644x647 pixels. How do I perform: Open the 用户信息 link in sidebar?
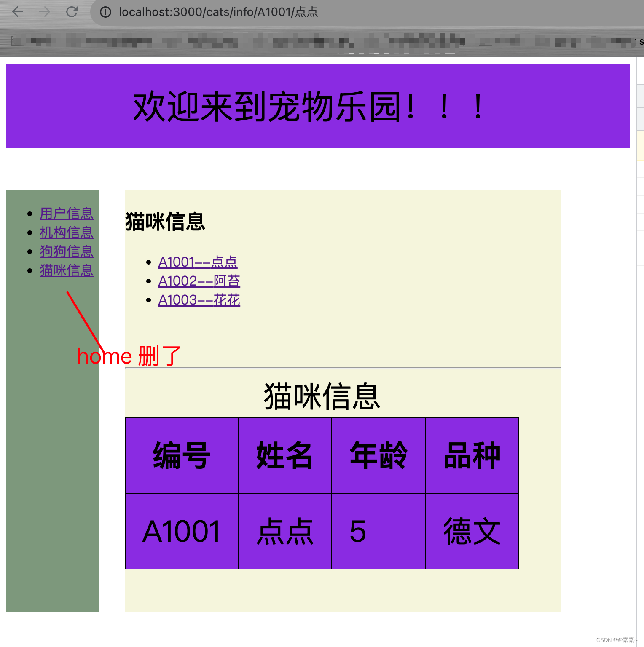[x=66, y=214]
